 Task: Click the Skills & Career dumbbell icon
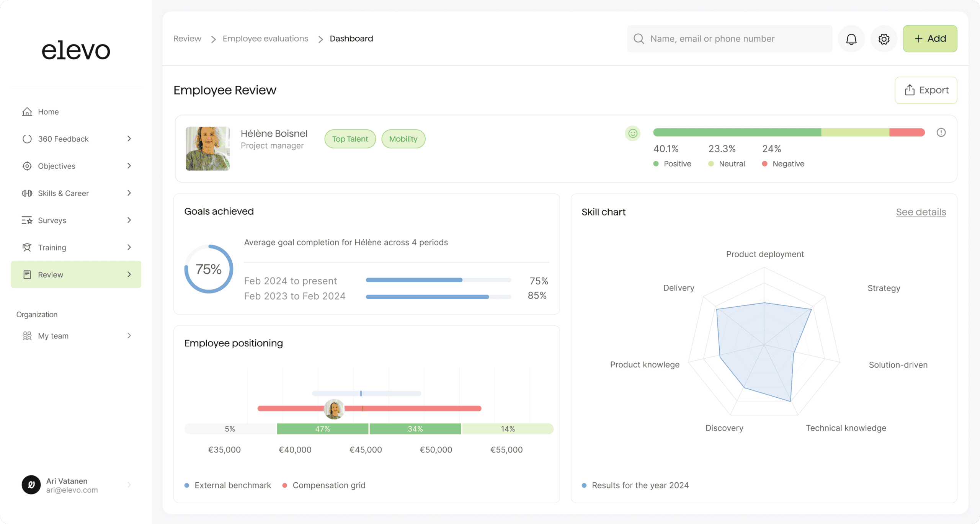(x=27, y=193)
